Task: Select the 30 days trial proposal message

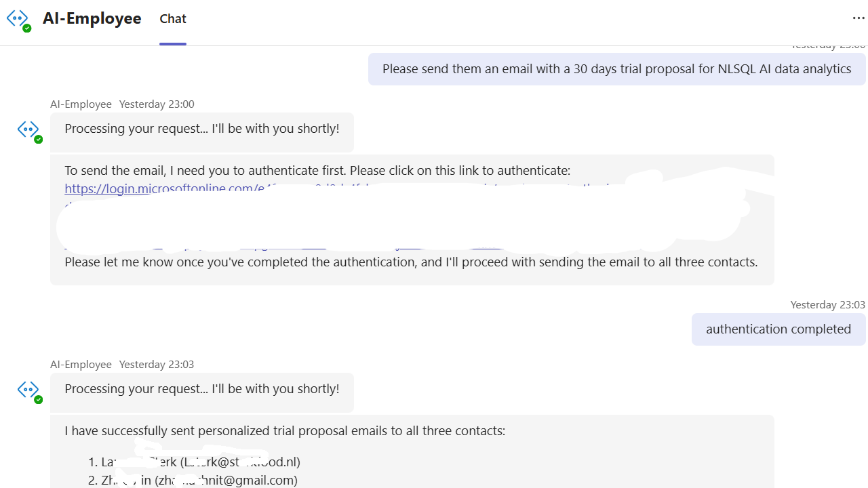Action: point(616,69)
